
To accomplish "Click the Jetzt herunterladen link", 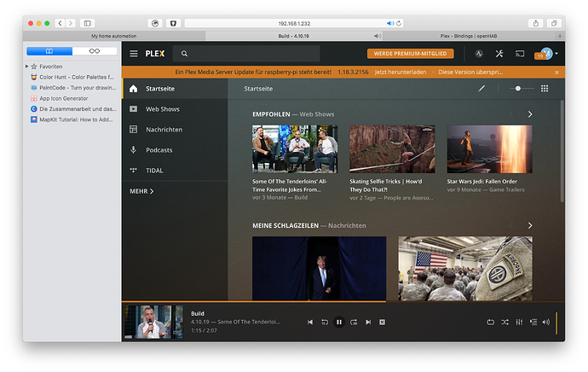I will click(401, 72).
